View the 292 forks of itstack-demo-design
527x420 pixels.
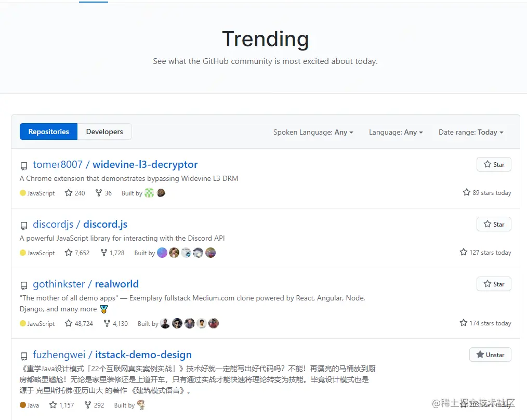click(x=94, y=405)
